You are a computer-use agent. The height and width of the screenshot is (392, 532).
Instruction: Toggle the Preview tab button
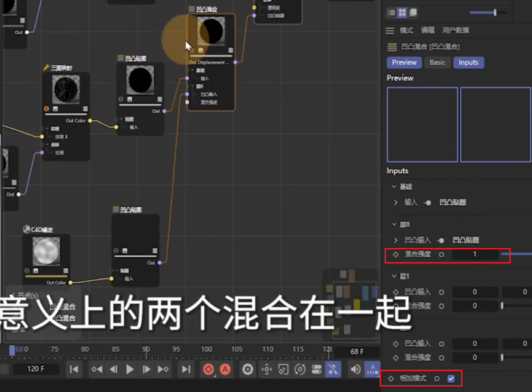coord(404,63)
